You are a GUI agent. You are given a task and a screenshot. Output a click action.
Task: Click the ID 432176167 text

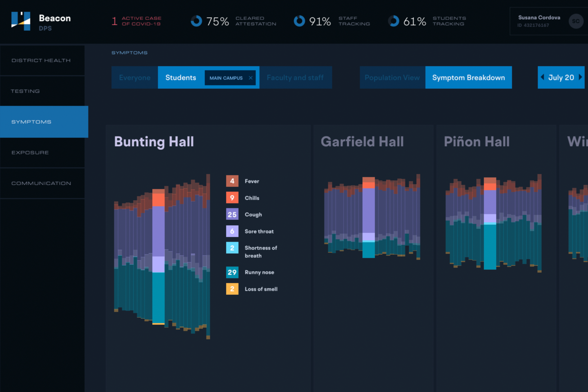coord(533,25)
